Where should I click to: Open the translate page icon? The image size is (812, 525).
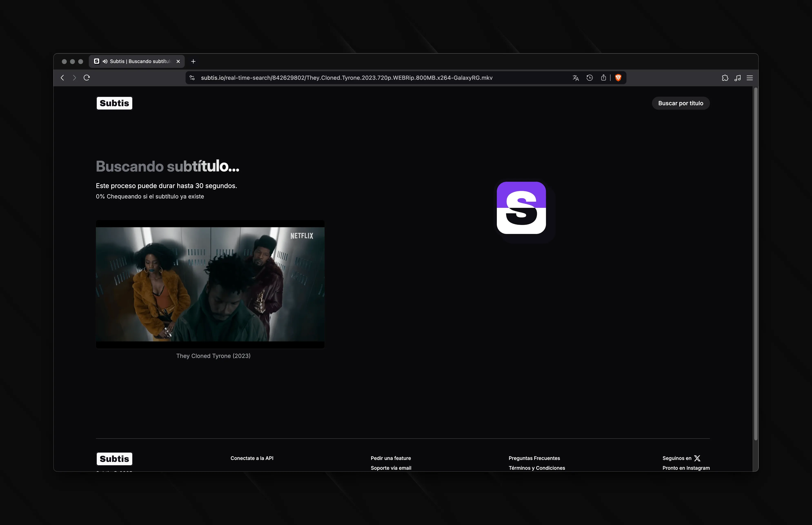[x=576, y=78]
